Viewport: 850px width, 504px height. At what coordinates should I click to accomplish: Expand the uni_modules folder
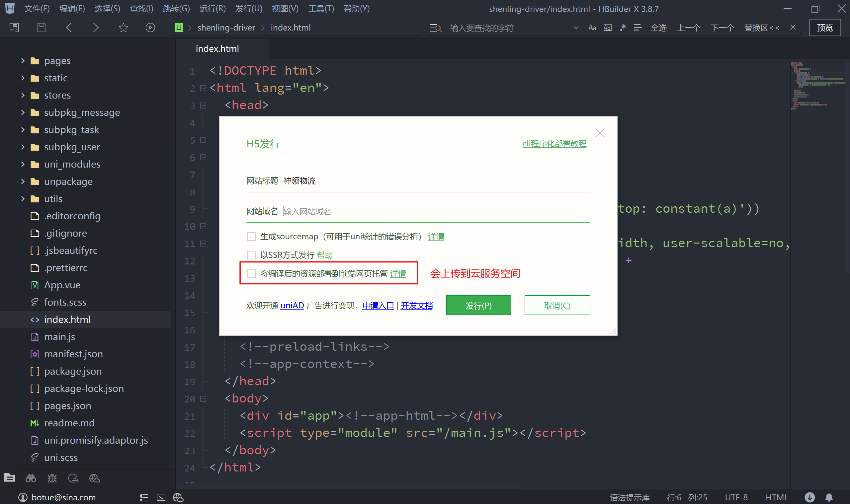[23, 164]
